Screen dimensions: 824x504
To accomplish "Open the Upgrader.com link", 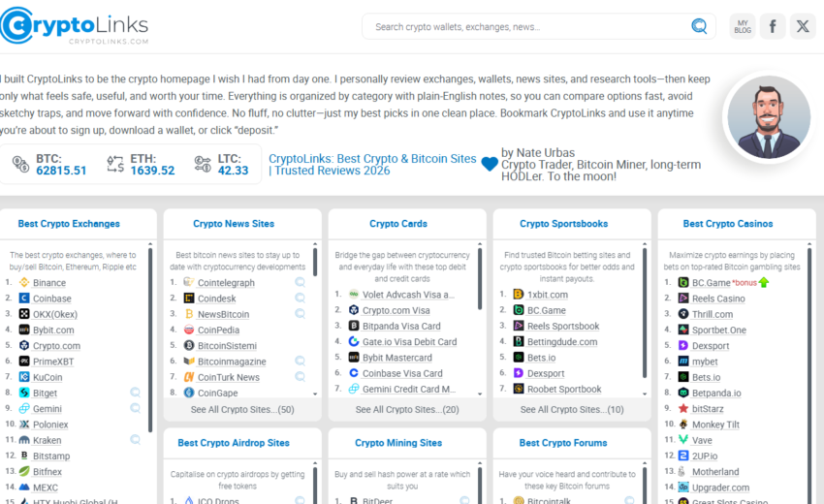I will [x=720, y=488].
